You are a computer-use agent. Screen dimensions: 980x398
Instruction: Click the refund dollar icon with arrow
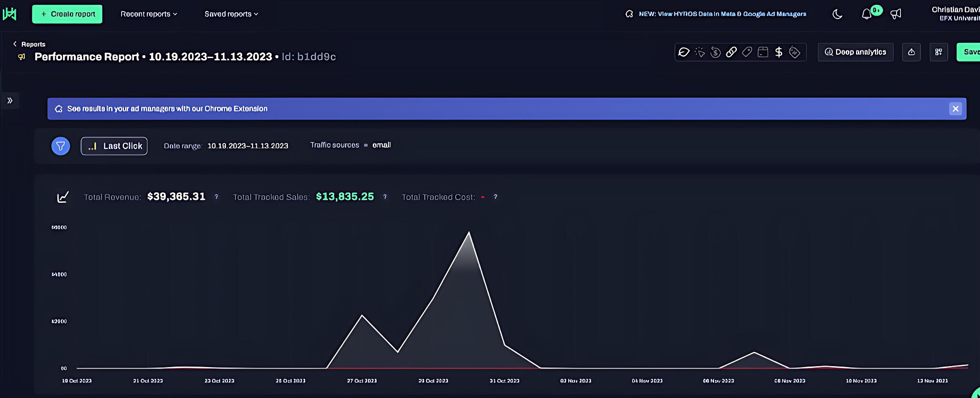click(x=715, y=52)
